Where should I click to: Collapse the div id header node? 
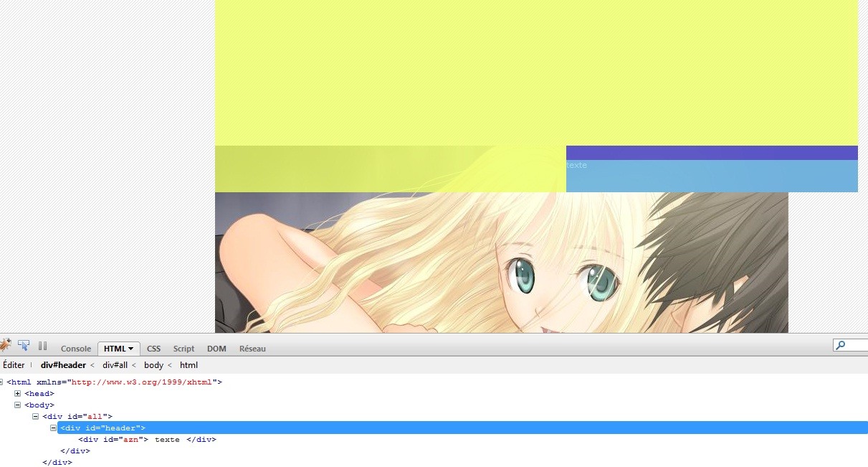tap(53, 428)
